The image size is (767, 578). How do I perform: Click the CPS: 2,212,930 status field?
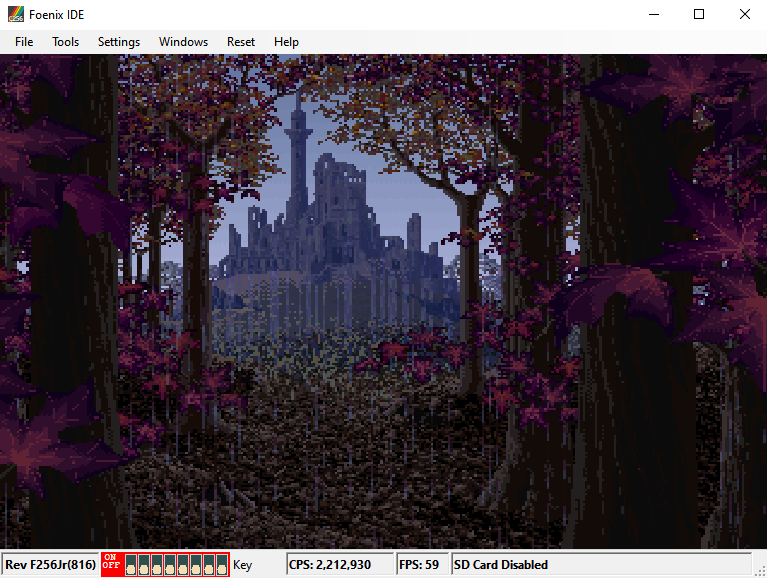340,565
